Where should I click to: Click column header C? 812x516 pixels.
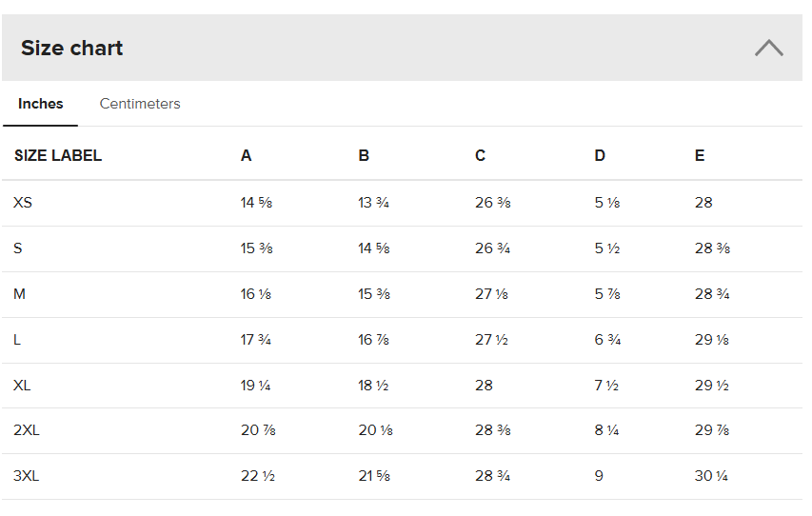point(481,155)
